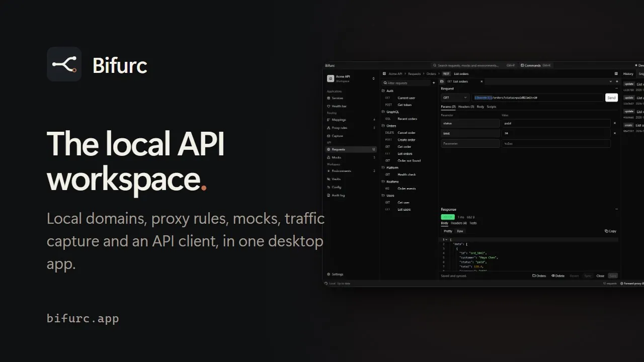Select Pretty response view
This screenshot has height=362, width=644.
tap(448, 231)
